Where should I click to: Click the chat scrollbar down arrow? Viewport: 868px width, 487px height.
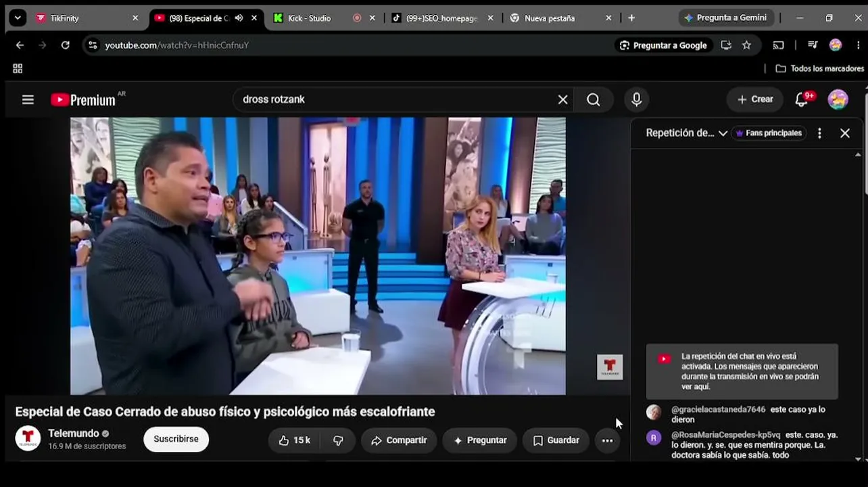click(858, 459)
